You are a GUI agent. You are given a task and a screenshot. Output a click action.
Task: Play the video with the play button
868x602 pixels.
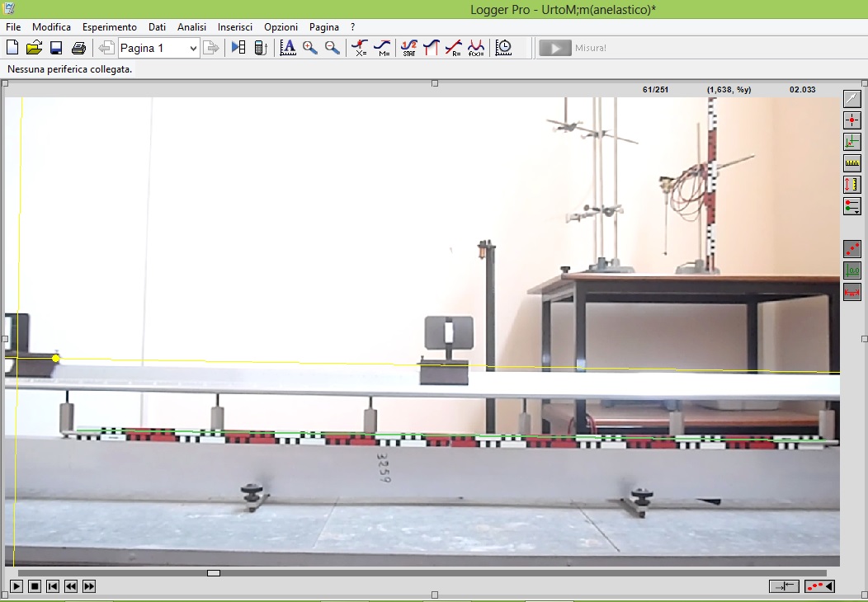[x=17, y=586]
